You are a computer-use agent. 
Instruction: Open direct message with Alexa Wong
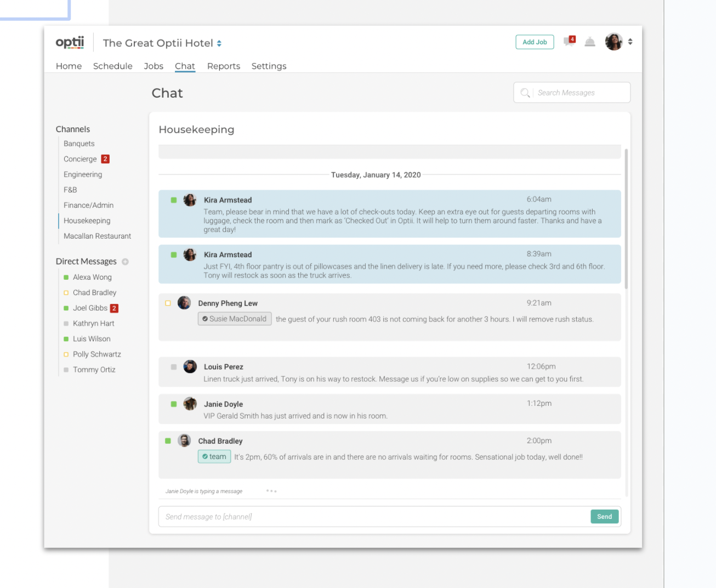click(x=92, y=278)
